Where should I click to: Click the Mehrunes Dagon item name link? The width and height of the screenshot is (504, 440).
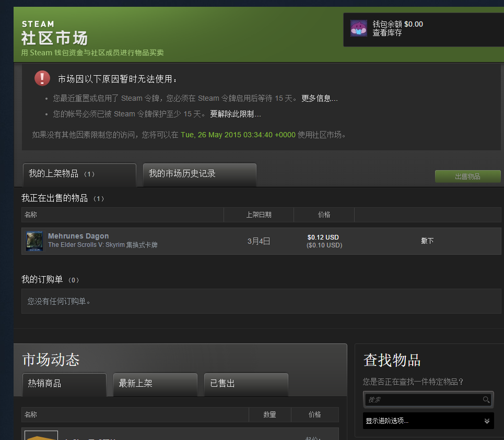point(78,236)
